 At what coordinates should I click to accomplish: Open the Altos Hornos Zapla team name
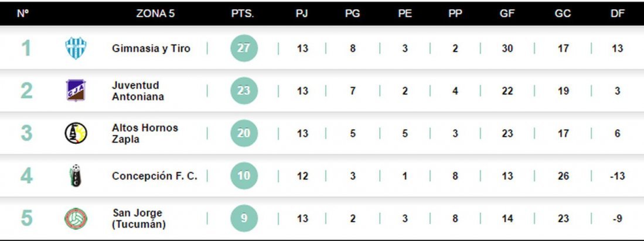click(145, 133)
